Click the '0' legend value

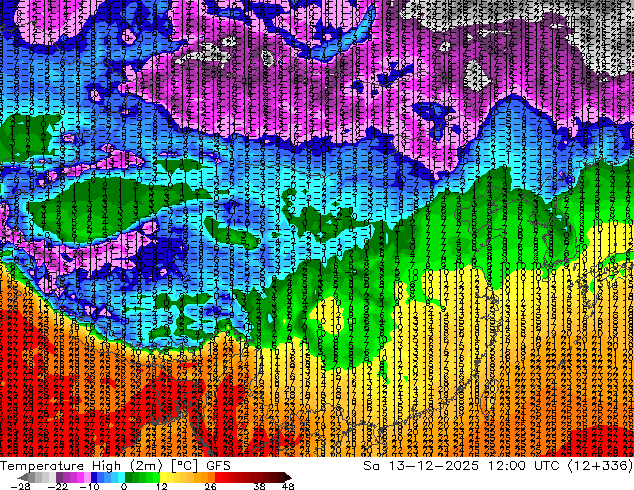click(x=124, y=486)
